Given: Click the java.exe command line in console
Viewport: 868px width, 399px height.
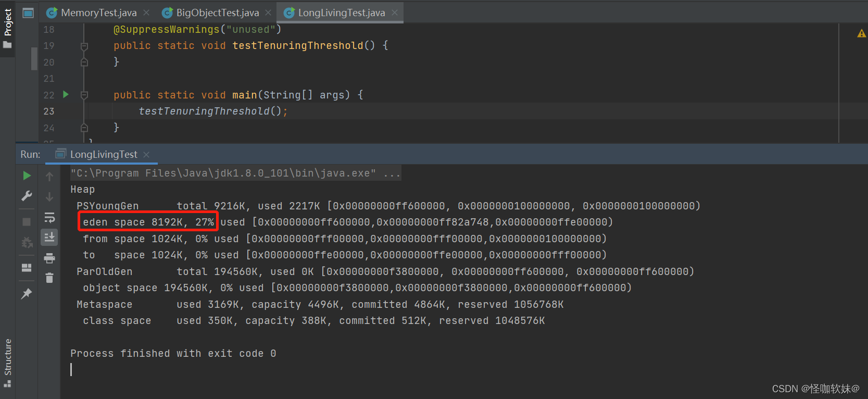Looking at the screenshot, I should (235, 173).
